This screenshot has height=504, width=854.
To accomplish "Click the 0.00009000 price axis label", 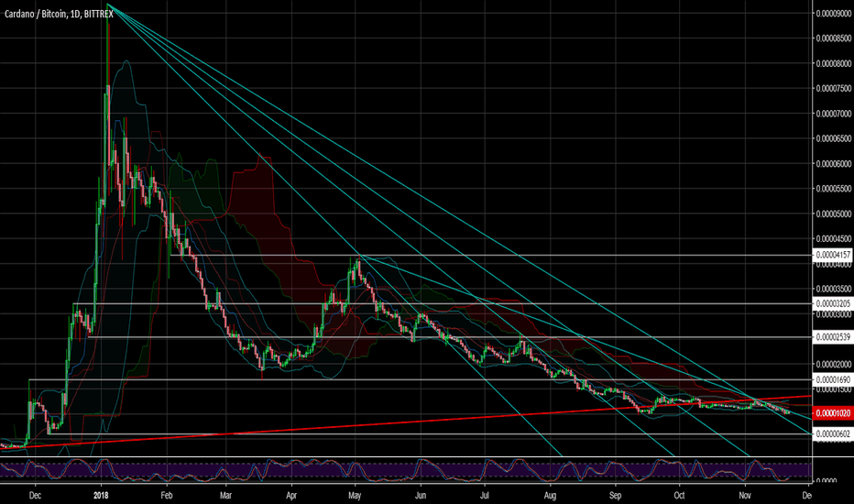I will [x=833, y=14].
